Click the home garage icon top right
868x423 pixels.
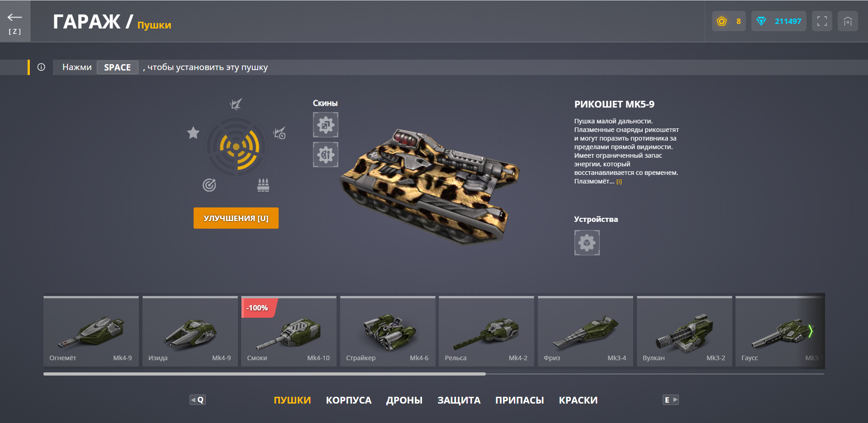click(x=848, y=21)
